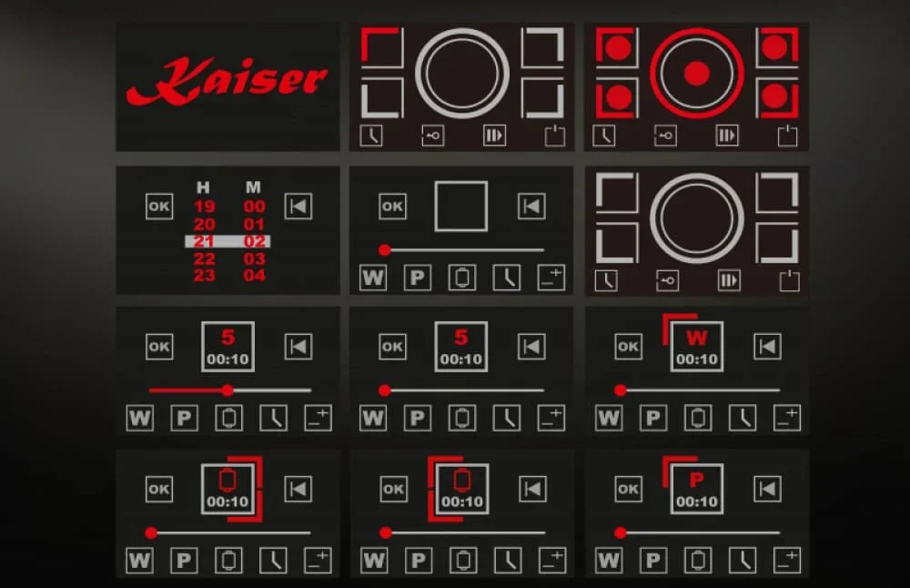Select hour 22 in the time picker
Viewport: 910px width, 588px height.
click(204, 259)
